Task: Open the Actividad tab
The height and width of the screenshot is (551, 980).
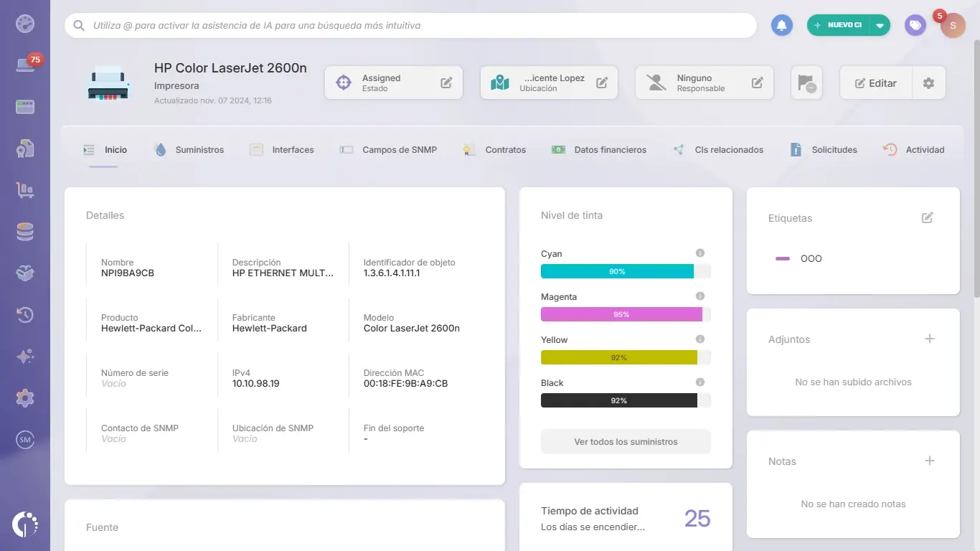Action: (913, 150)
